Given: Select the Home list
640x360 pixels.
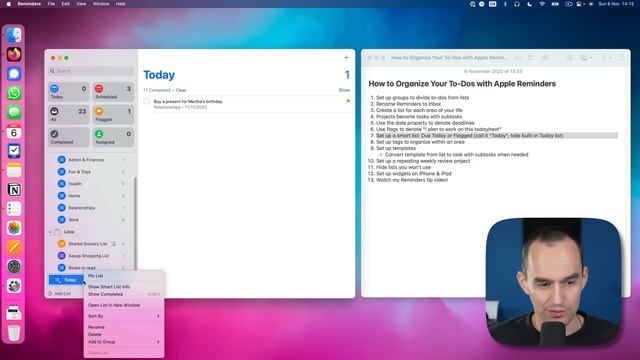Looking at the screenshot, I should coord(91,196).
